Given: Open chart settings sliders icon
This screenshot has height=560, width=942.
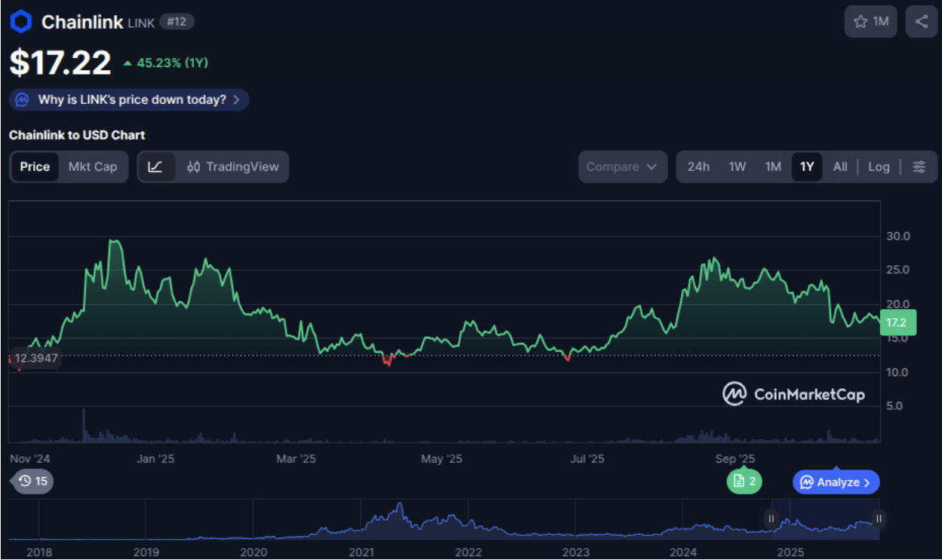Looking at the screenshot, I should coord(919,167).
